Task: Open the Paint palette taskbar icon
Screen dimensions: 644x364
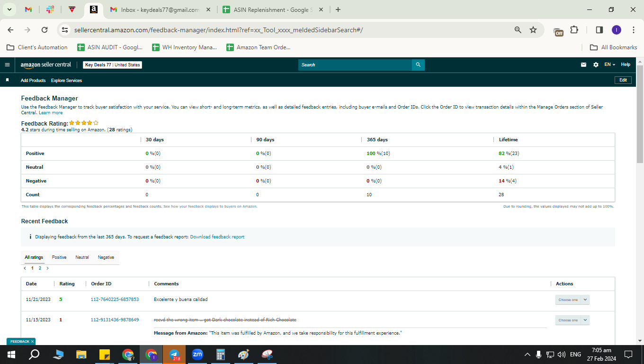Action: coord(243,355)
